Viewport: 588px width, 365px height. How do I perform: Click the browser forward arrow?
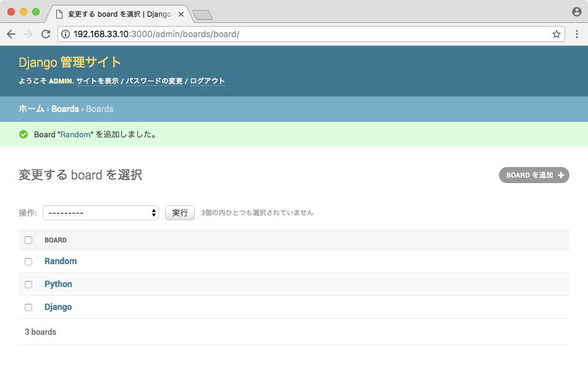click(28, 34)
